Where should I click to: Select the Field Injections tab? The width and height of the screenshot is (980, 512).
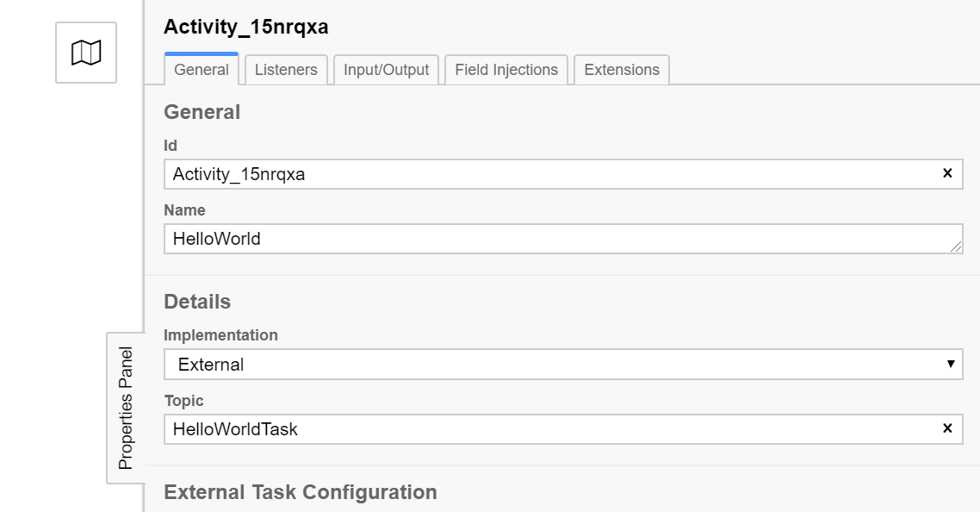(x=506, y=70)
